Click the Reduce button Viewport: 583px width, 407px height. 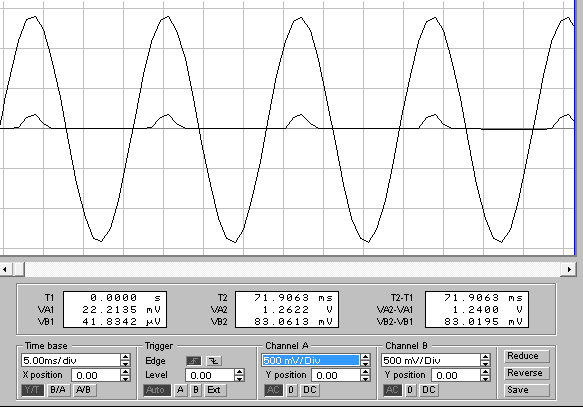point(527,356)
